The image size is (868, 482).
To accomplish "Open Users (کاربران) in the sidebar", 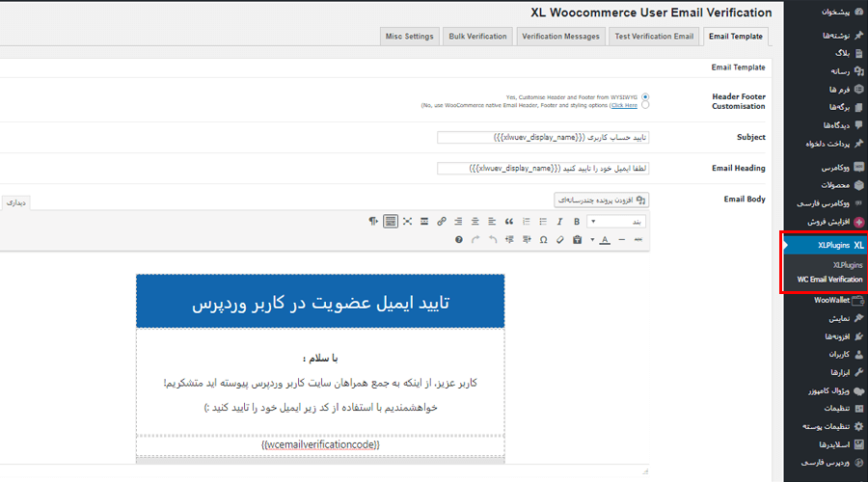I will click(x=839, y=354).
